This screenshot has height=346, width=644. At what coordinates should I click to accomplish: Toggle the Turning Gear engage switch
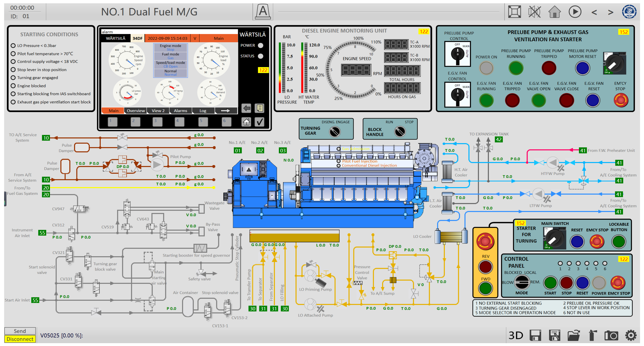[x=335, y=132]
